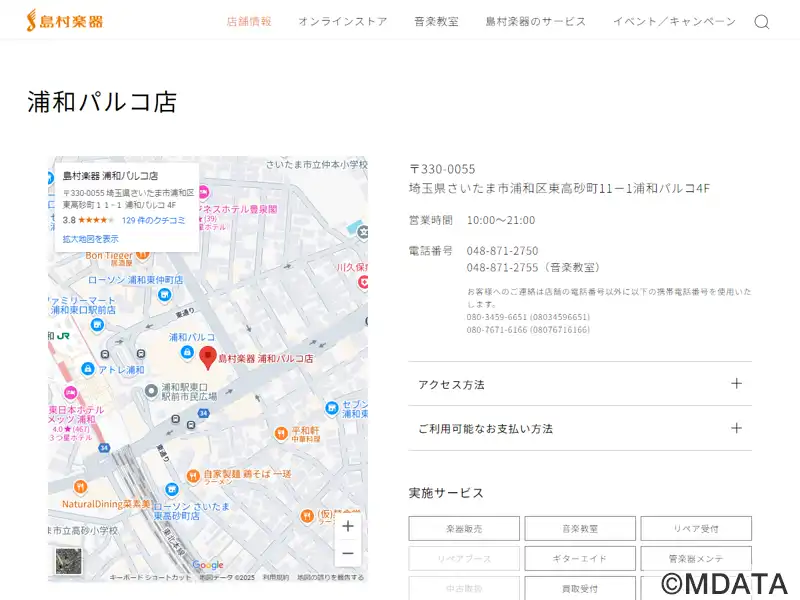The image size is (800, 600).
Task: Click music school number 048-871-2755
Action: click(x=503, y=267)
